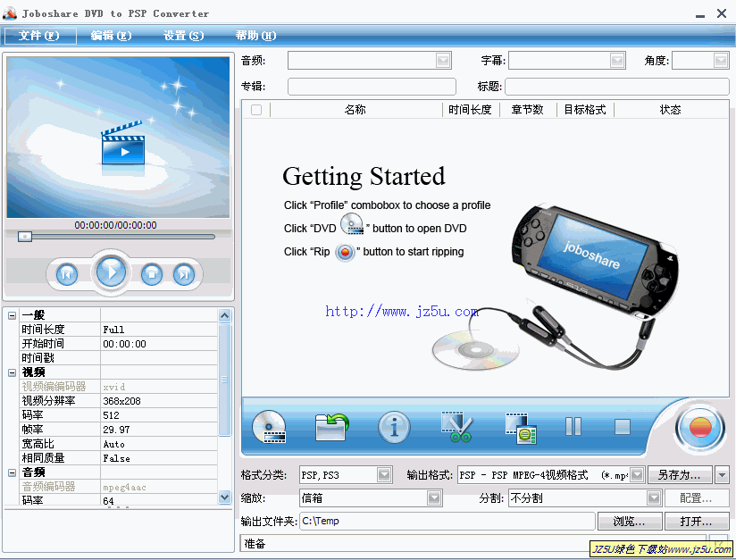Click the properties panel scroll down arrow

pyautogui.click(x=224, y=497)
